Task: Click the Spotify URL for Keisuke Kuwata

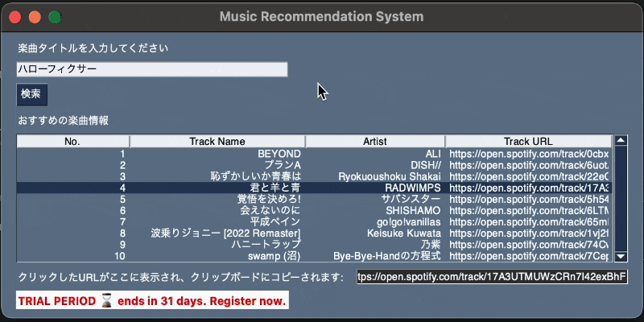Action: (x=529, y=233)
